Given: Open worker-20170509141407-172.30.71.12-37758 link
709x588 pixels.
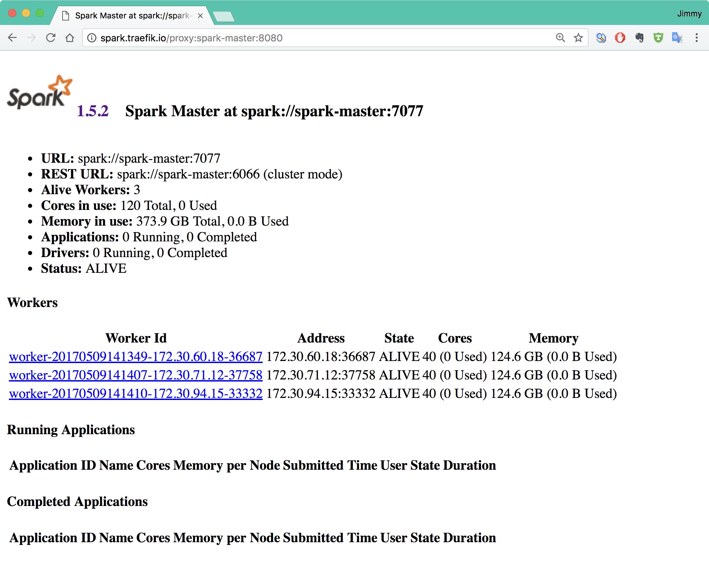Looking at the screenshot, I should (x=135, y=374).
